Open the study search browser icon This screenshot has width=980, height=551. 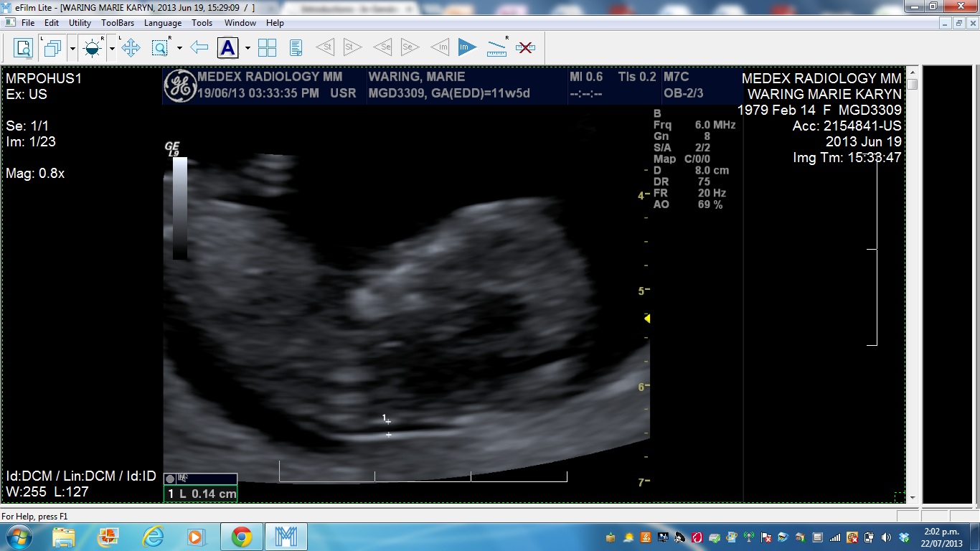[x=24, y=48]
